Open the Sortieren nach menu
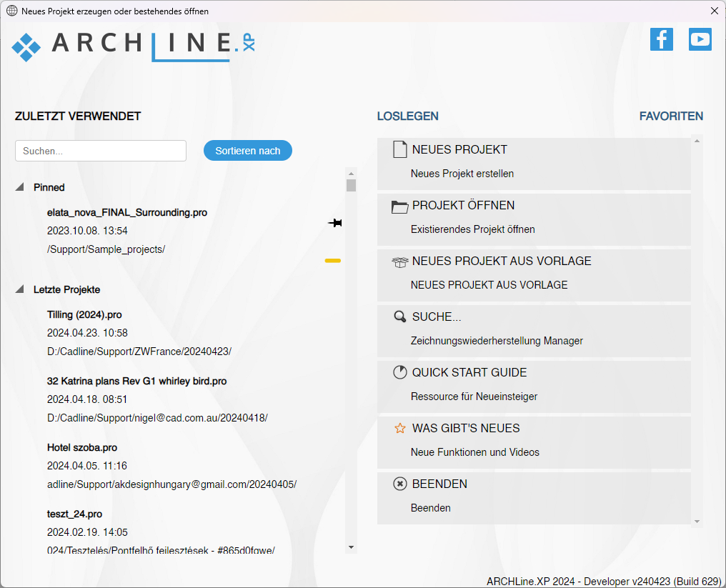 (248, 151)
